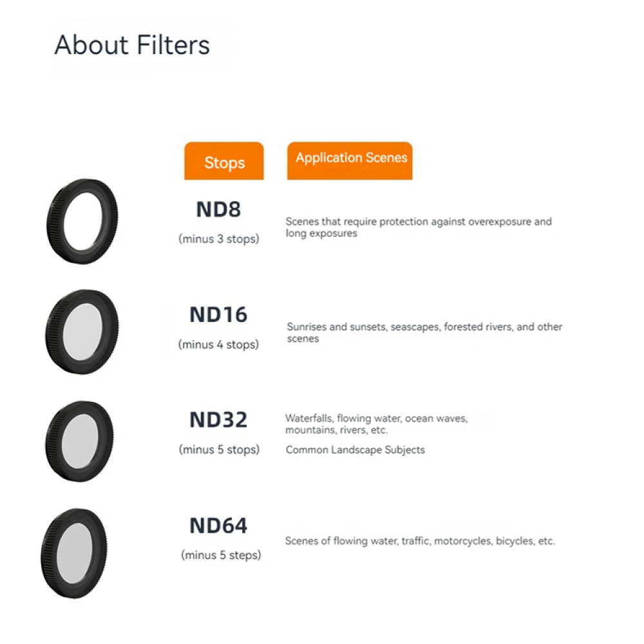The width and height of the screenshot is (644, 644).
Task: Select the (minus 5 stops) text under ND32
Action: point(220,450)
